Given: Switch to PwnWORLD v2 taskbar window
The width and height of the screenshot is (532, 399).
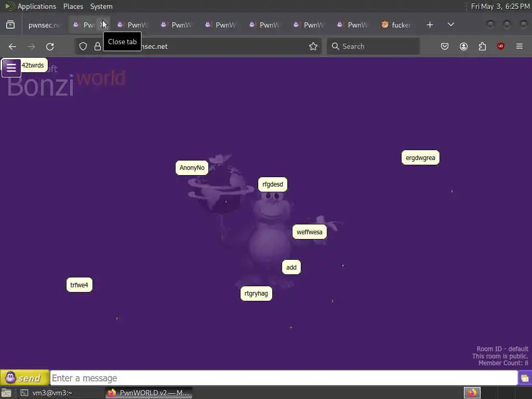Looking at the screenshot, I should click(149, 393).
